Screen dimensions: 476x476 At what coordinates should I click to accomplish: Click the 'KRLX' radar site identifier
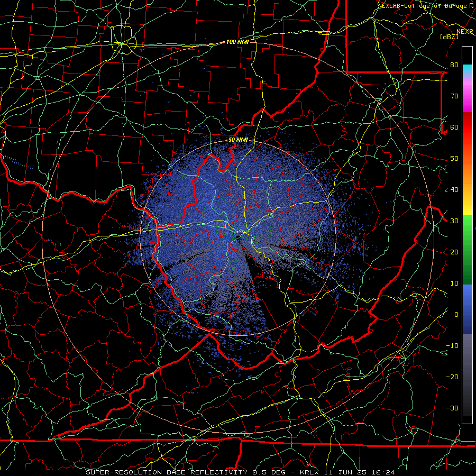[x=309, y=472]
